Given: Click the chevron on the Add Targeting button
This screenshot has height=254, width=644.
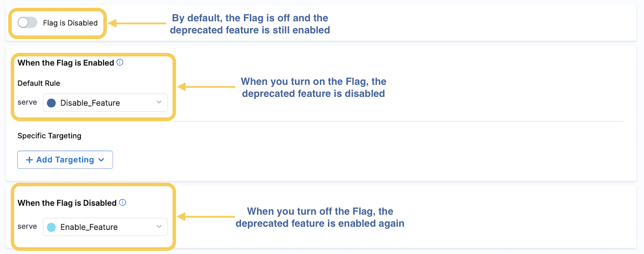Looking at the screenshot, I should click(101, 160).
